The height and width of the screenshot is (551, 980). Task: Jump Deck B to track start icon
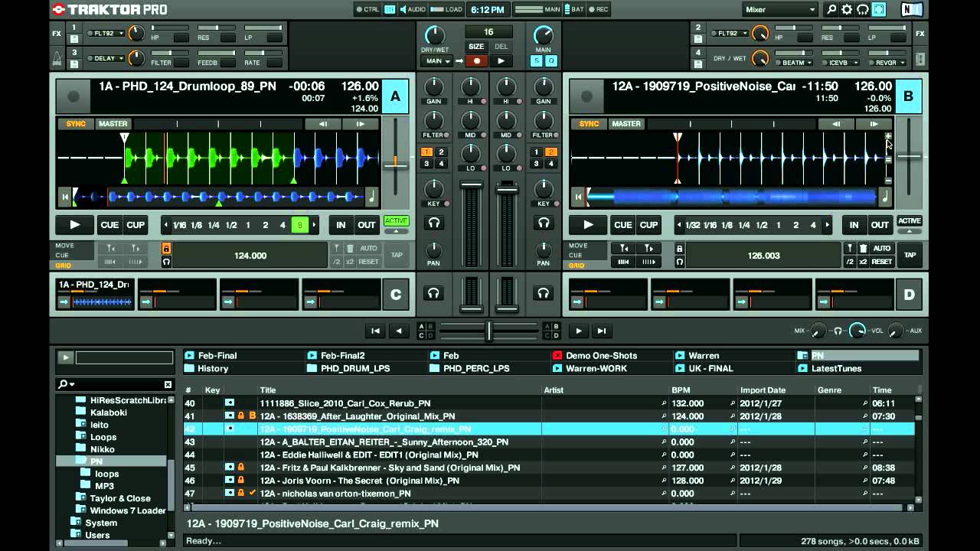click(x=578, y=197)
